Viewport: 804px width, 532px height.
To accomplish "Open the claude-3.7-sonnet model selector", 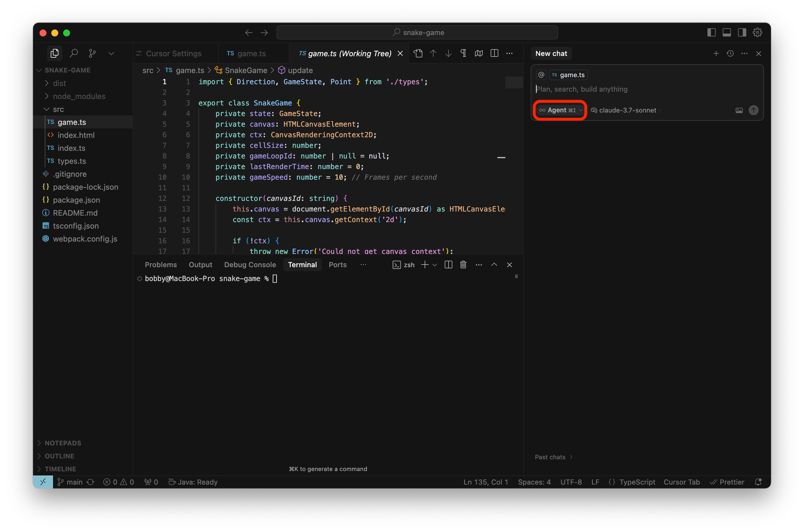I will pos(627,110).
